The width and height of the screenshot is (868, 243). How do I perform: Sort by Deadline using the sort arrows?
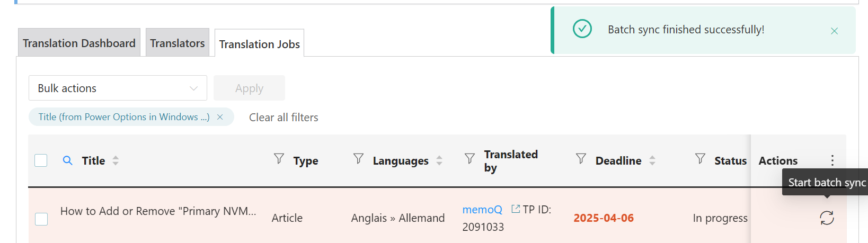tap(652, 160)
